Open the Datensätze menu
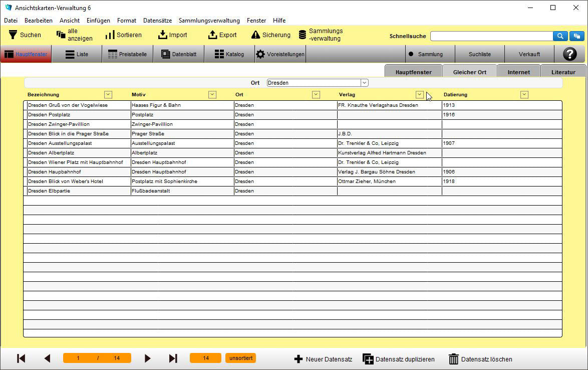 click(157, 21)
